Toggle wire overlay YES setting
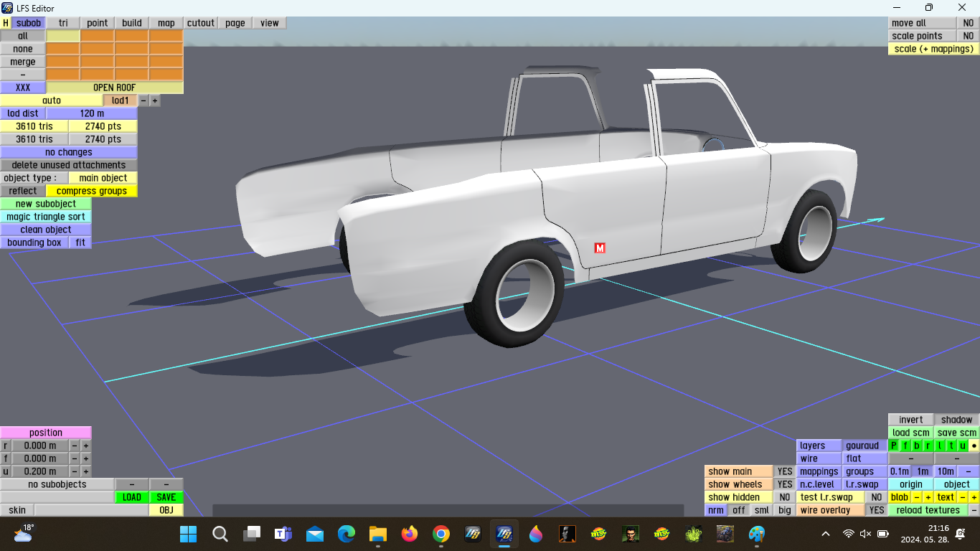Screen dimensions: 980x551 pyautogui.click(x=877, y=510)
